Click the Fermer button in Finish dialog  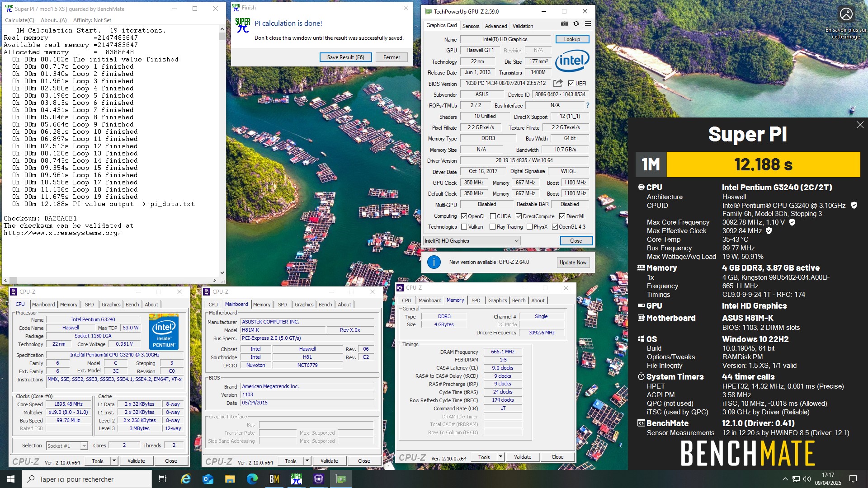click(392, 57)
